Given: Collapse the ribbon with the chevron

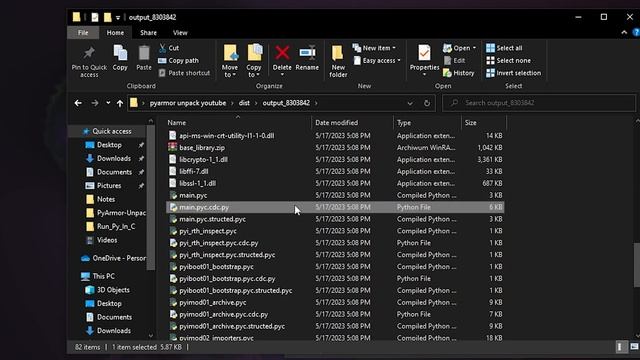Looking at the screenshot, I should coord(624,33).
